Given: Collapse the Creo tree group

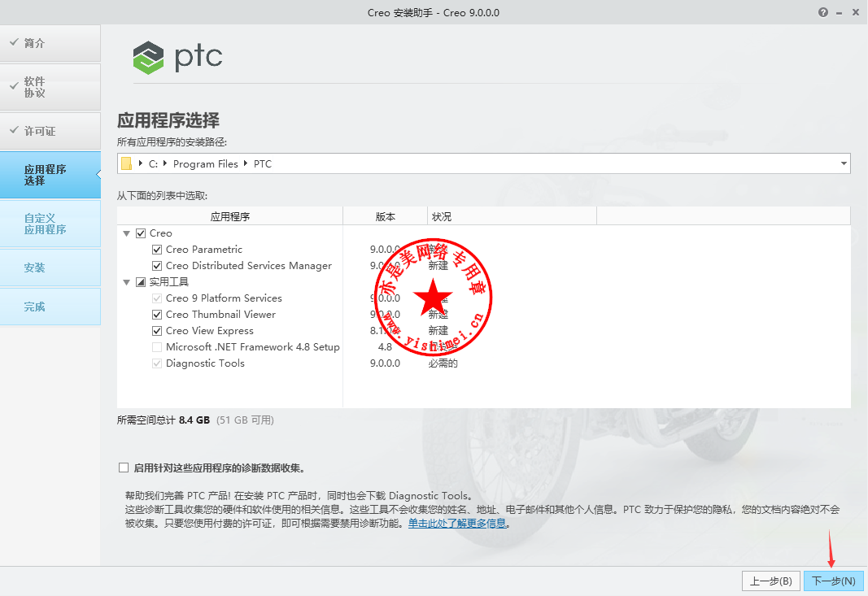Looking at the screenshot, I should click(126, 233).
